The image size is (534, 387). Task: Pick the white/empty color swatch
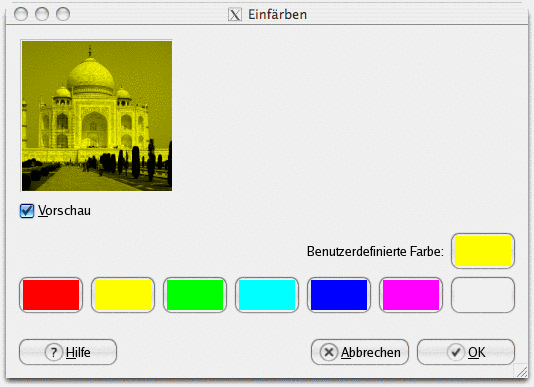(x=483, y=295)
